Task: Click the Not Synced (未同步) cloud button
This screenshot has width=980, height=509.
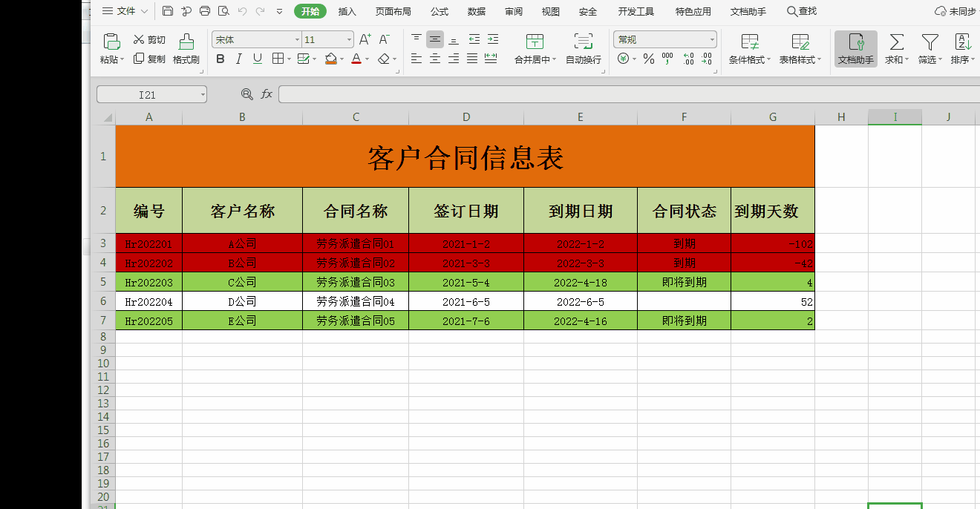Action: tap(955, 11)
